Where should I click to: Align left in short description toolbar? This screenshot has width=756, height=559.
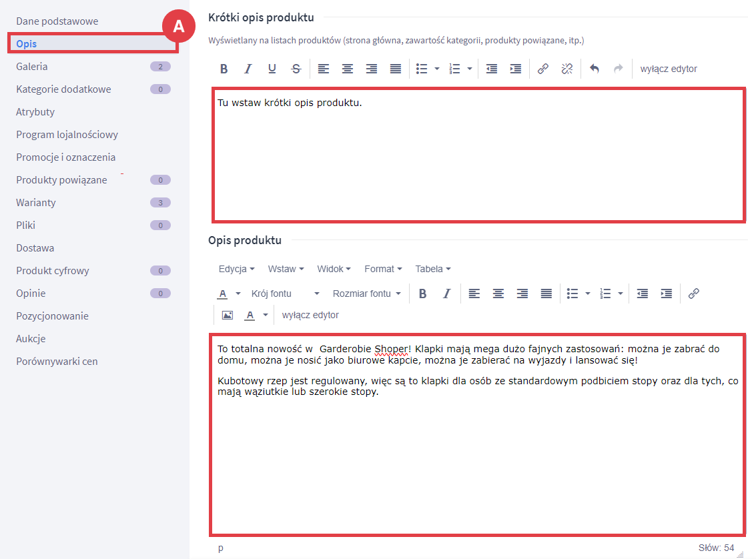point(324,69)
